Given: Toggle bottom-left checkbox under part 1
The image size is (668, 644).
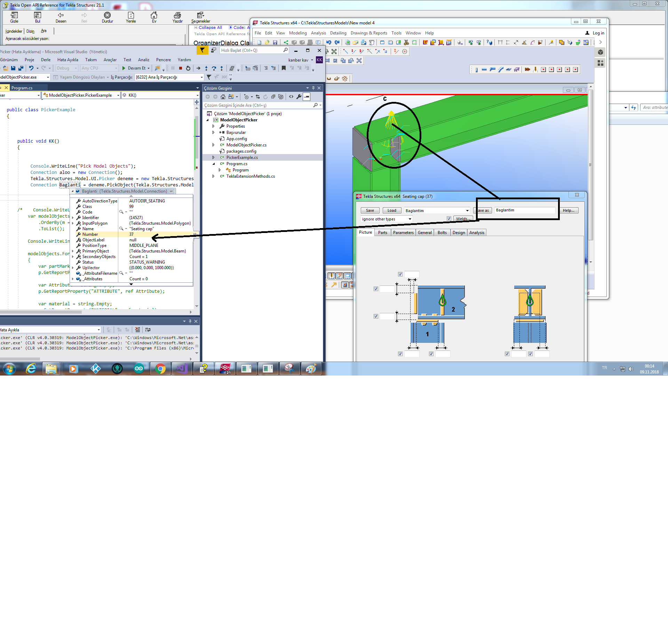Looking at the screenshot, I should pos(400,354).
